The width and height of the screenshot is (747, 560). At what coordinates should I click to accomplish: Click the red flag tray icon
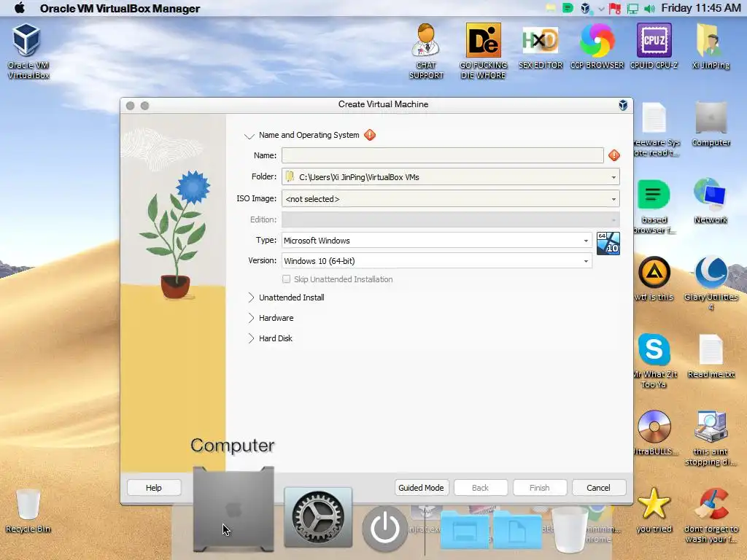pos(615,8)
